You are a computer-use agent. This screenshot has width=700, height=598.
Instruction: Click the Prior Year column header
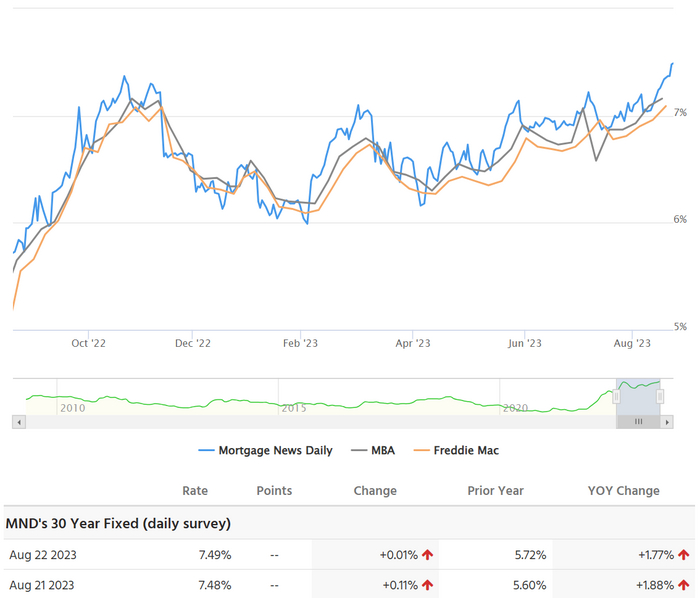pyautogui.click(x=495, y=490)
